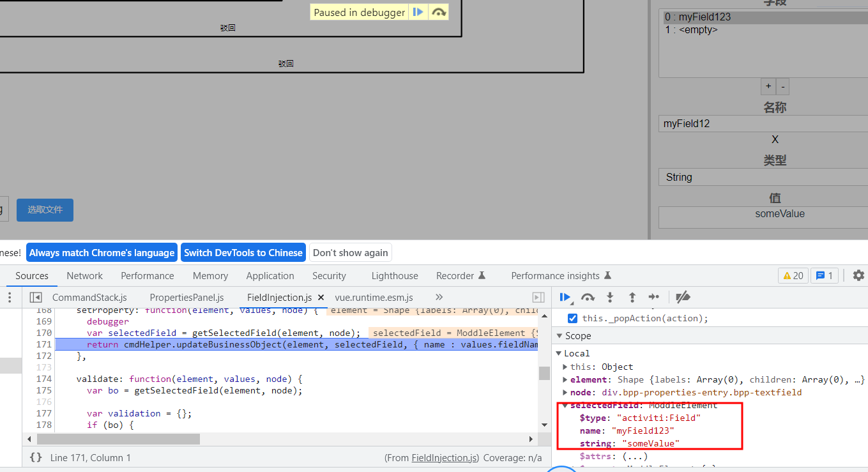Screen dimensions: 868x472
Task: Open the vue.runtime.esm.js file tab
Action: click(374, 298)
